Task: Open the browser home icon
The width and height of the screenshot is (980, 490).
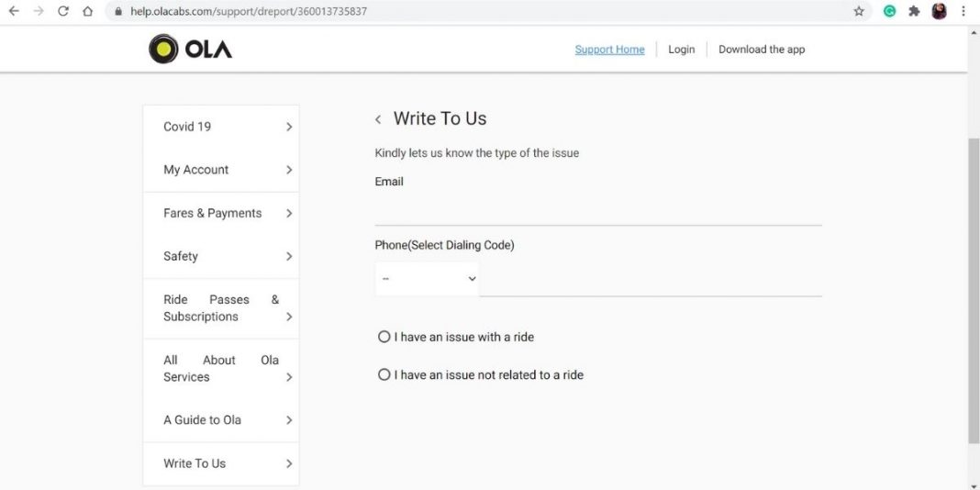Action: [87, 11]
